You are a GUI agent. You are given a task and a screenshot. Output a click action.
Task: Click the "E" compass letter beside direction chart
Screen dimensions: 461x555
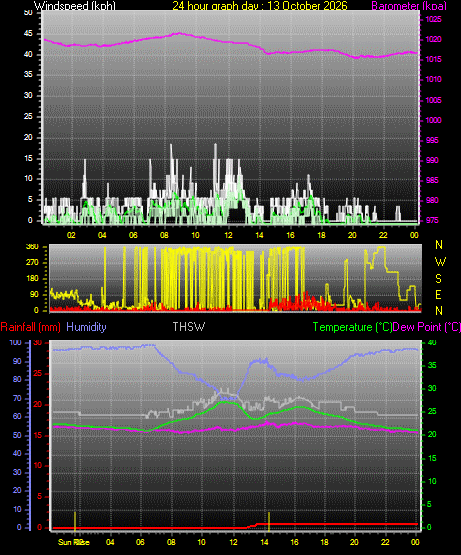pos(438,295)
